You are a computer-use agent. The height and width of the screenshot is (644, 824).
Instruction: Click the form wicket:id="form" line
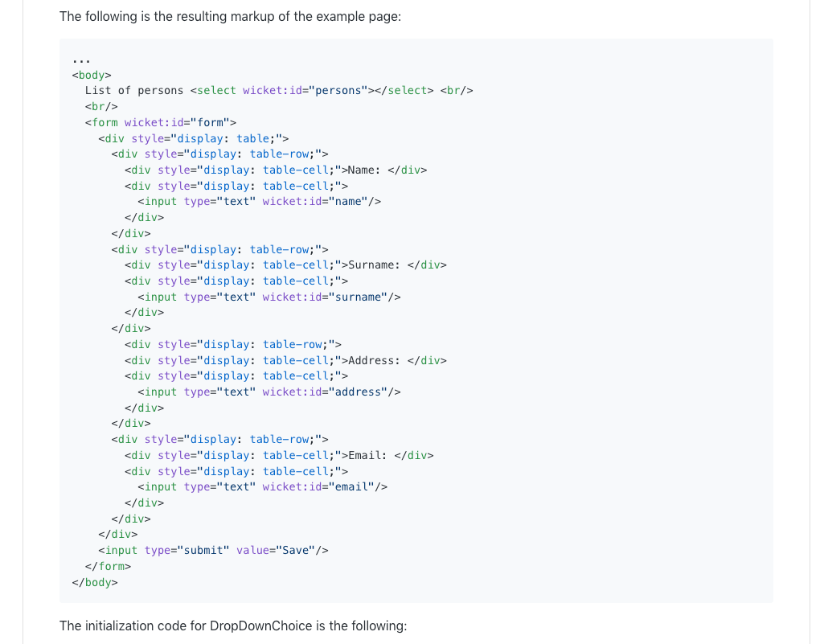[161, 122]
